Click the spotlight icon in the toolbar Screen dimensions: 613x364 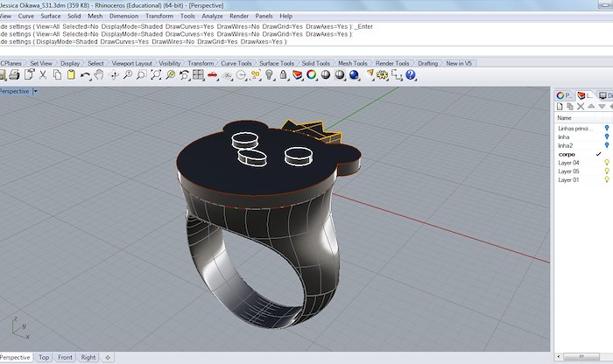coord(370,74)
